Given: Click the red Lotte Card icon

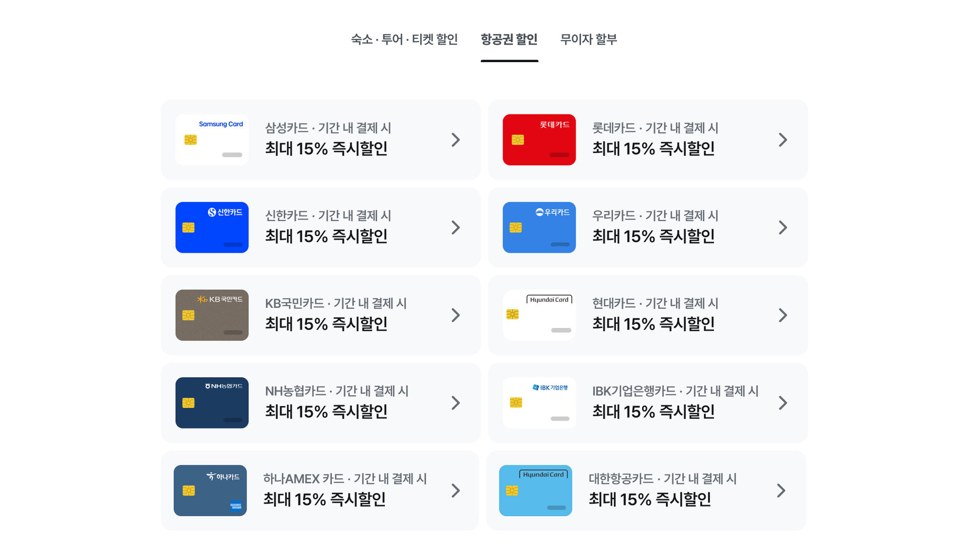Looking at the screenshot, I should click(x=539, y=140).
